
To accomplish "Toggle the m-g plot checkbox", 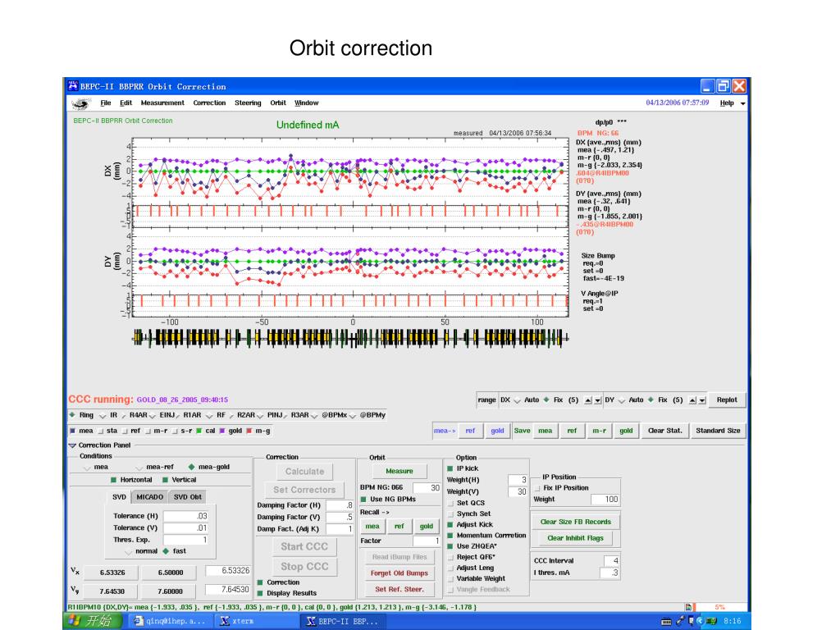I will (249, 431).
